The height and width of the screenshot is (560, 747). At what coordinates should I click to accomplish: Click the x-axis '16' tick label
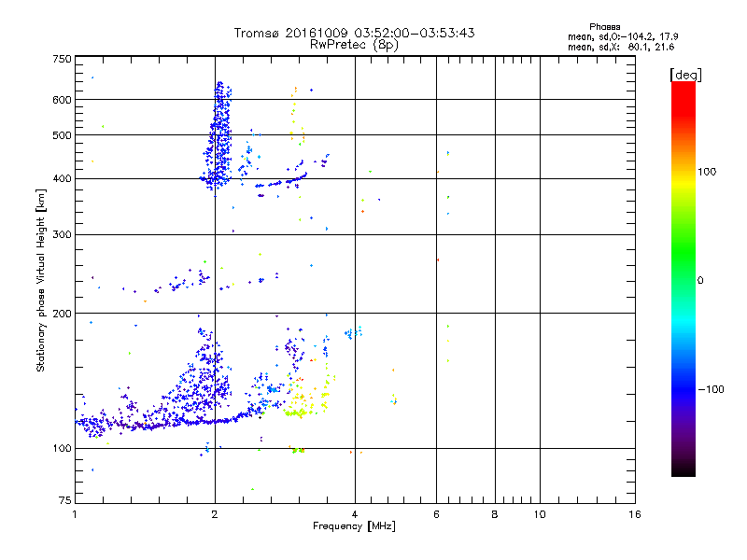click(635, 514)
